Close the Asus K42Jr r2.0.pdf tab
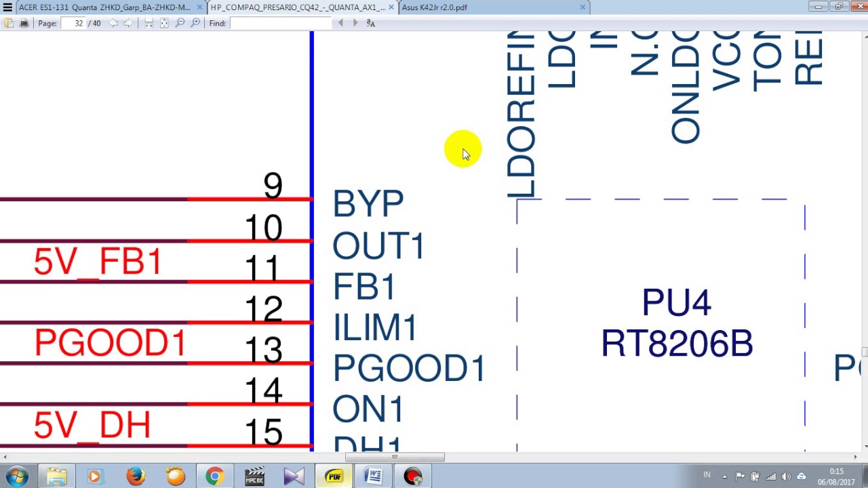Viewport: 868px width, 488px height. pos(583,7)
